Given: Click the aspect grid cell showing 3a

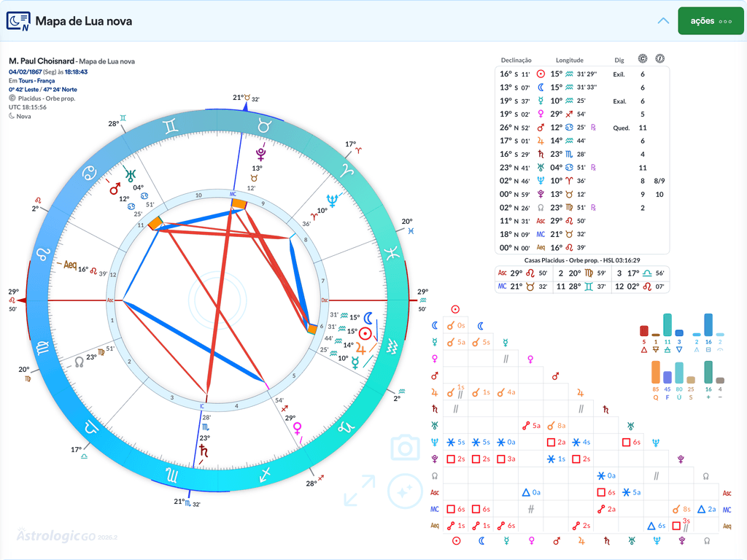Looking at the screenshot, I should (506, 459).
